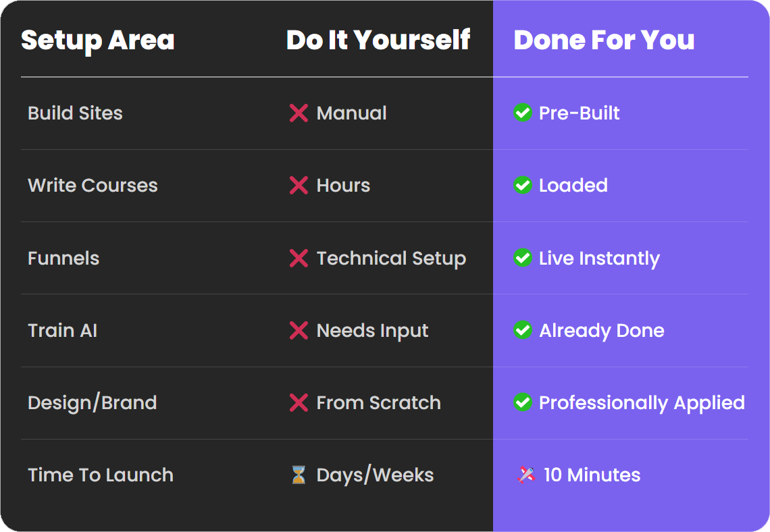Click the red X next to Technical Setup

tap(299, 258)
